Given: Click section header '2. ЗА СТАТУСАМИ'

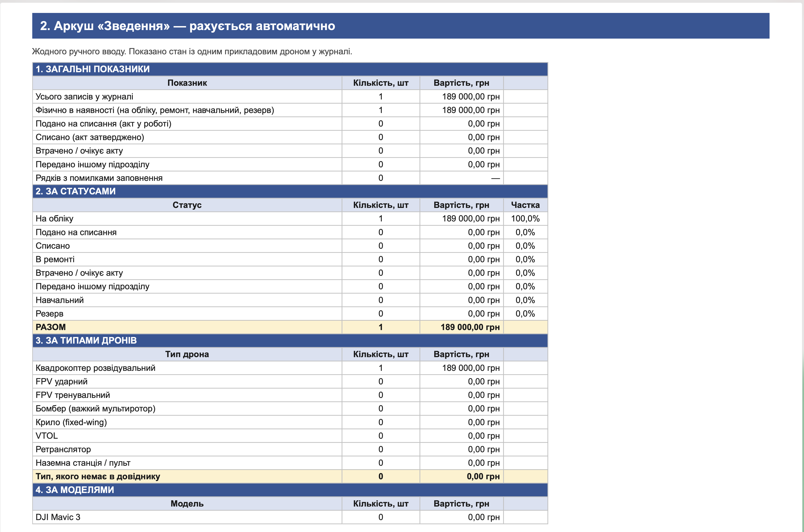Looking at the screenshot, I should (x=290, y=191).
